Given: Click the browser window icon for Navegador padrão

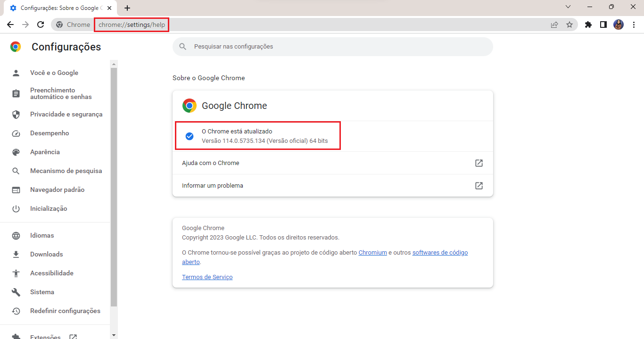Looking at the screenshot, I should pyautogui.click(x=16, y=190).
